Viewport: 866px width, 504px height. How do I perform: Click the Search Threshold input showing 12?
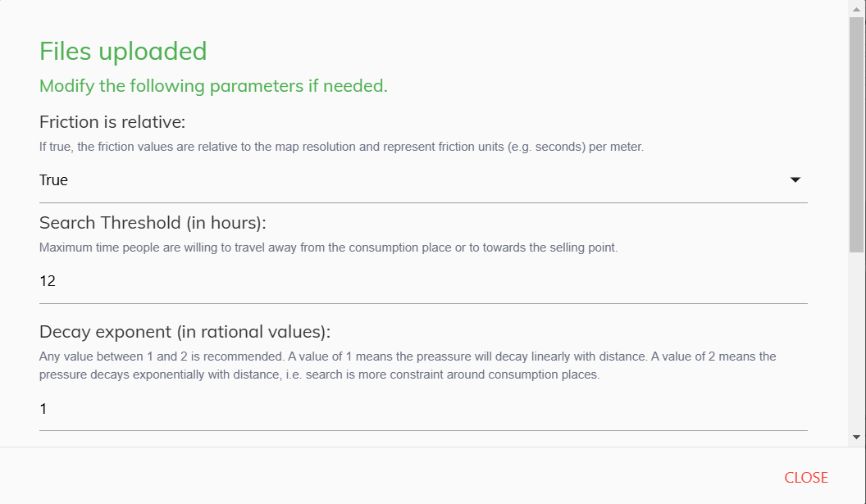(x=422, y=281)
